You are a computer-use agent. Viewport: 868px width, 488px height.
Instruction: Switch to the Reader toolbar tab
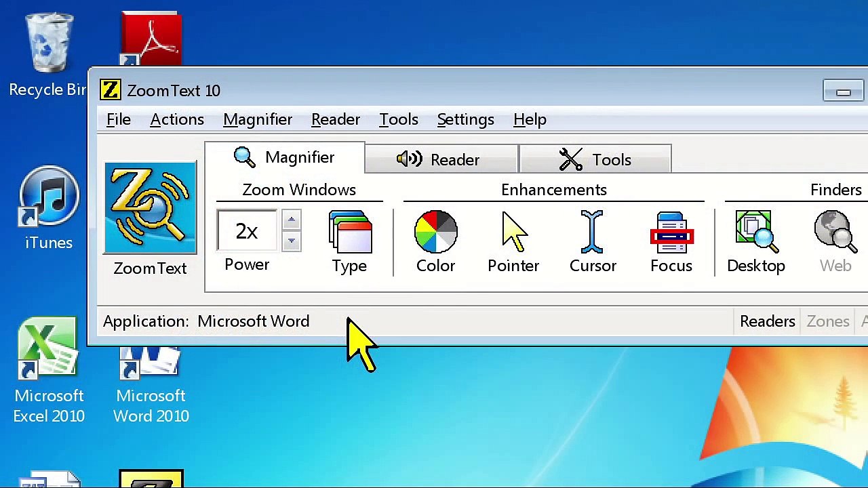click(x=441, y=160)
